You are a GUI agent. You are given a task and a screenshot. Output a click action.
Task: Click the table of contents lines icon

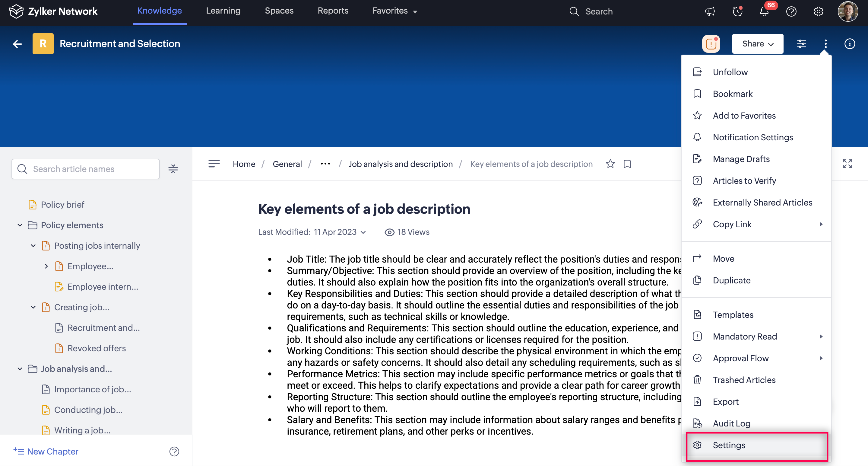tap(214, 164)
